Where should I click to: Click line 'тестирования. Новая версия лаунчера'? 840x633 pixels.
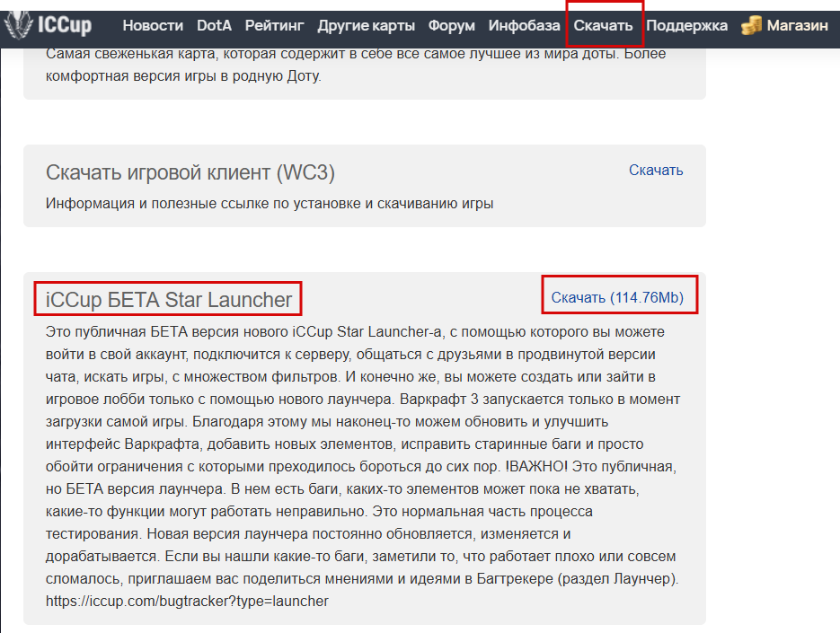(x=308, y=534)
